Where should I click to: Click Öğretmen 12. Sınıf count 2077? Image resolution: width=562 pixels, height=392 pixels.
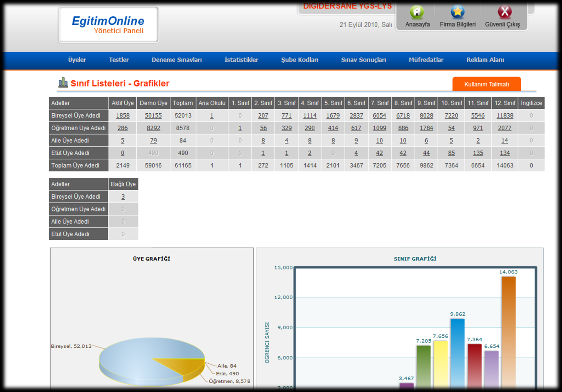[x=505, y=128]
